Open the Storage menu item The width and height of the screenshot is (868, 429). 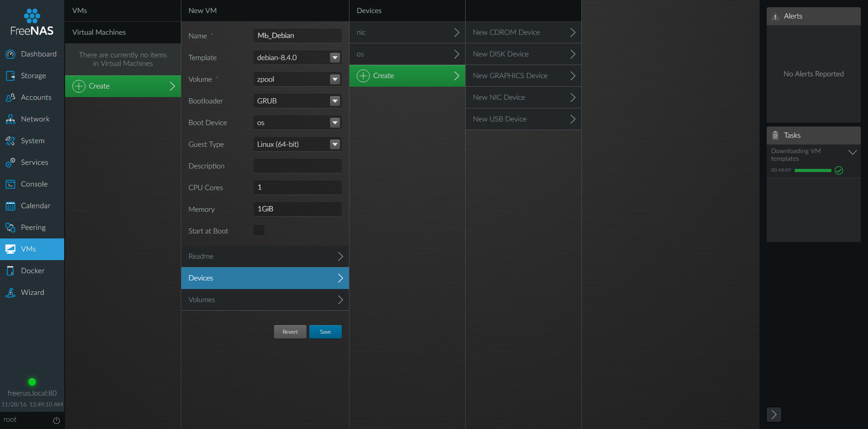32,76
